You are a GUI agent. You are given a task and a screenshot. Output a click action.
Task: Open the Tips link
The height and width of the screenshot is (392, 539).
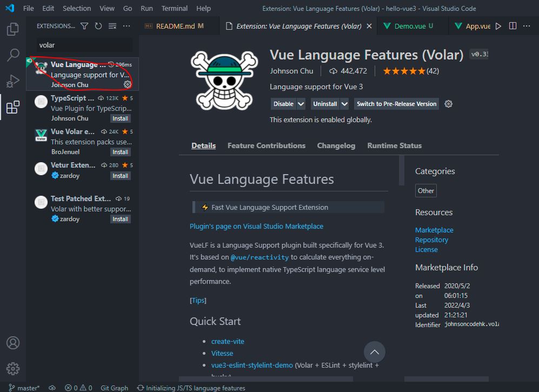(198, 300)
